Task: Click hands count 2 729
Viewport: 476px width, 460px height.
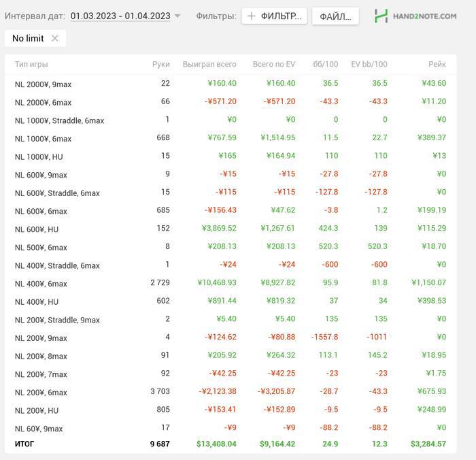Action: coord(160,282)
